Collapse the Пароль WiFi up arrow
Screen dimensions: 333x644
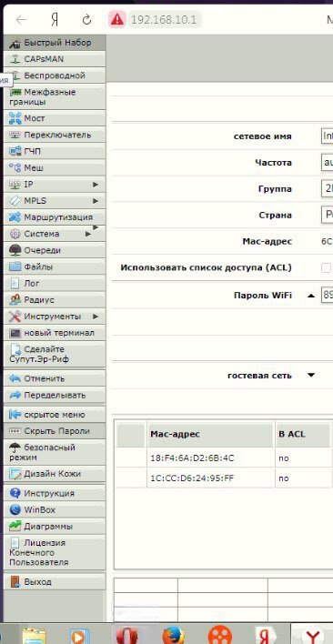(311, 296)
